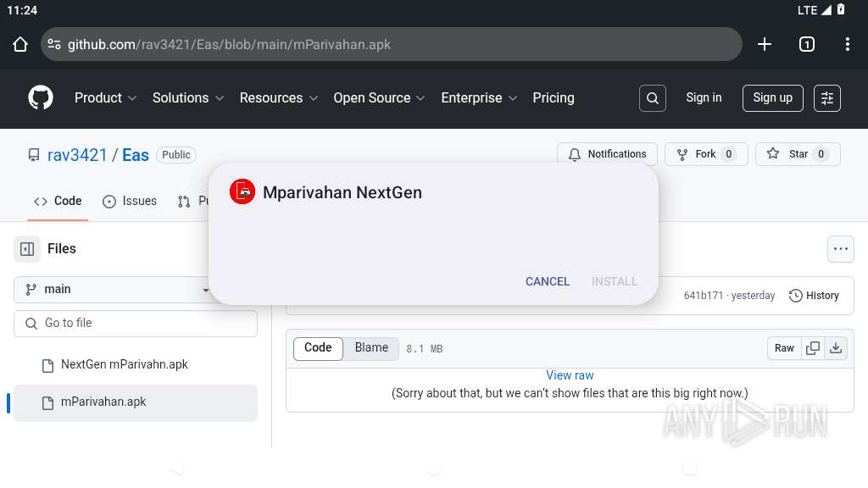The image size is (868, 488).
Task: Open site info icon in address bar
Action: (x=54, y=44)
